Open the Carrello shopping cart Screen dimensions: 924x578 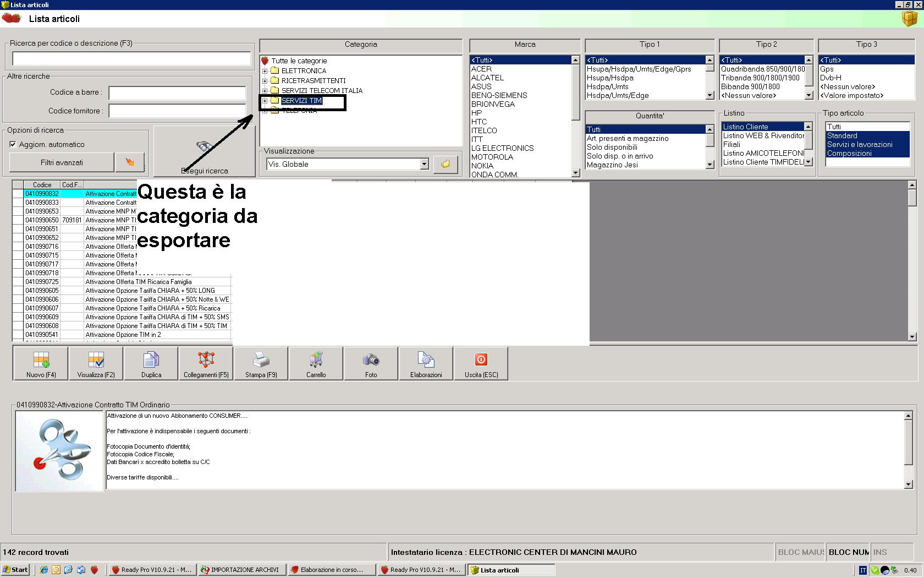(x=316, y=363)
